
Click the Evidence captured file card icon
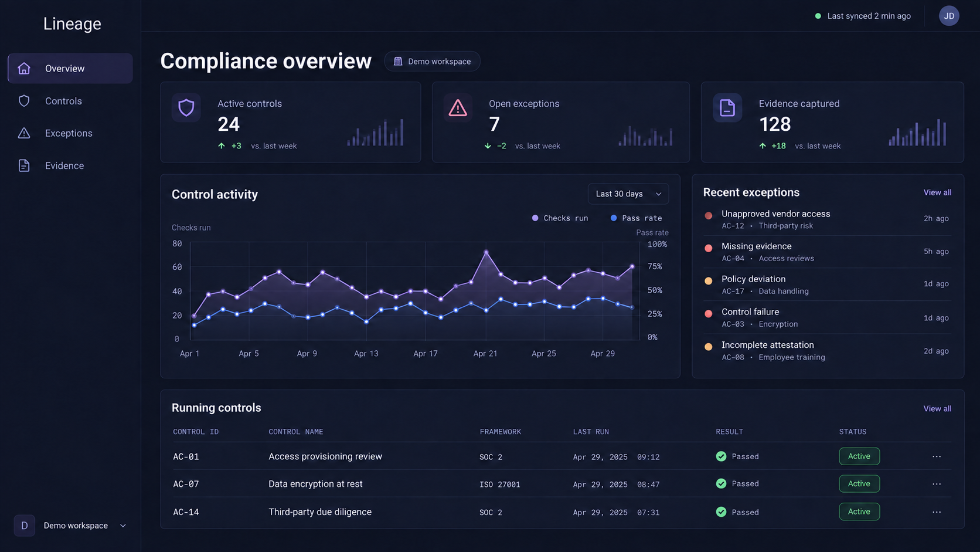(x=727, y=107)
